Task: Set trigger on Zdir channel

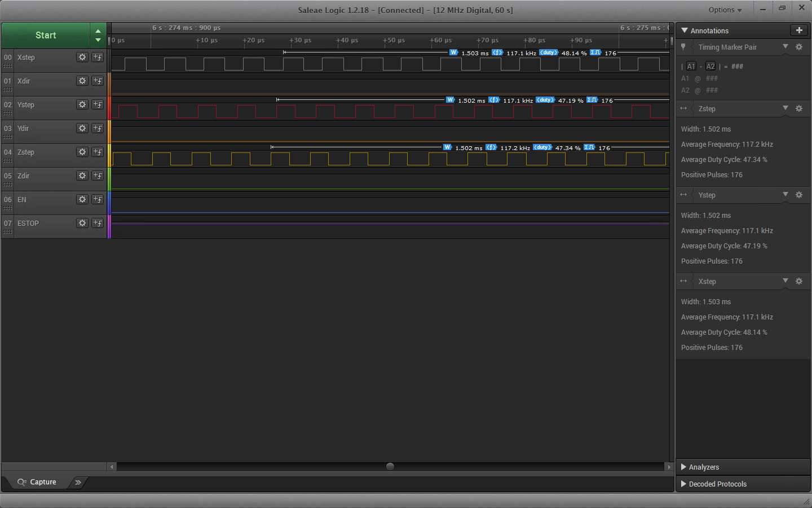Action: pyautogui.click(x=98, y=176)
